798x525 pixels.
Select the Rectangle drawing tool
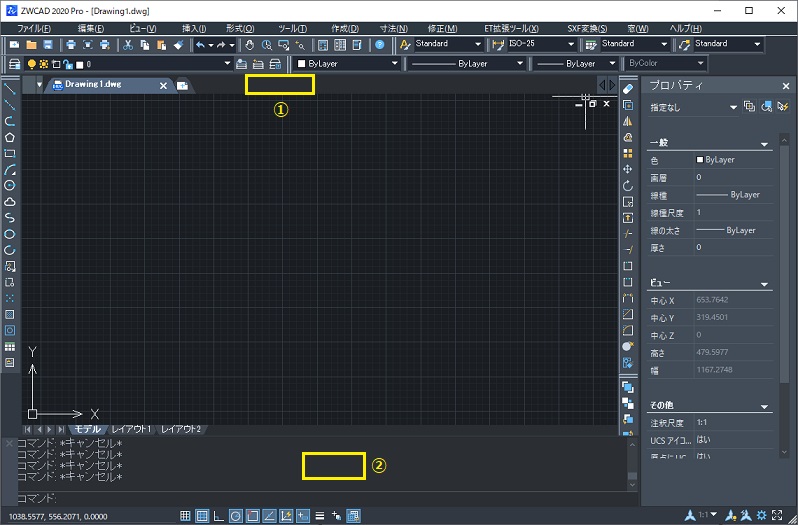coord(10,153)
